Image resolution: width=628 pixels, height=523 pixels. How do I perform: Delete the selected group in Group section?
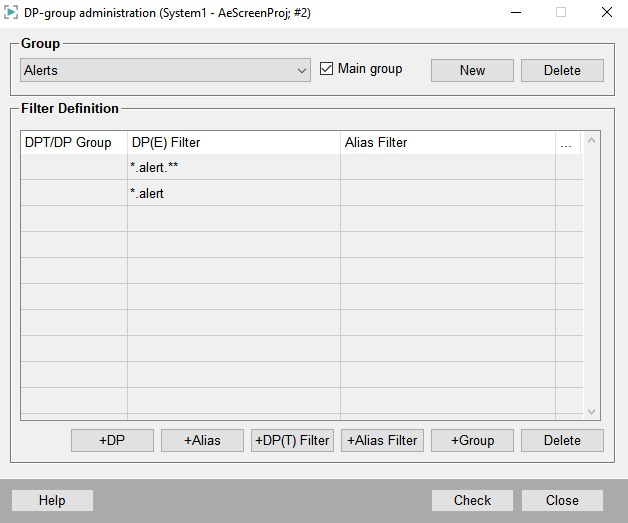(562, 71)
